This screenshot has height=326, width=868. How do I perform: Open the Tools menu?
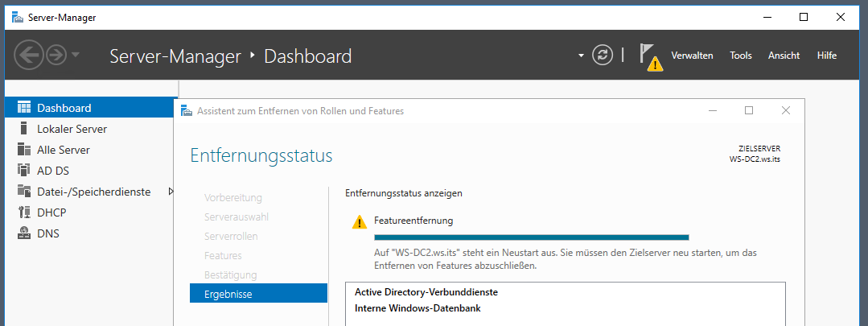click(x=741, y=56)
